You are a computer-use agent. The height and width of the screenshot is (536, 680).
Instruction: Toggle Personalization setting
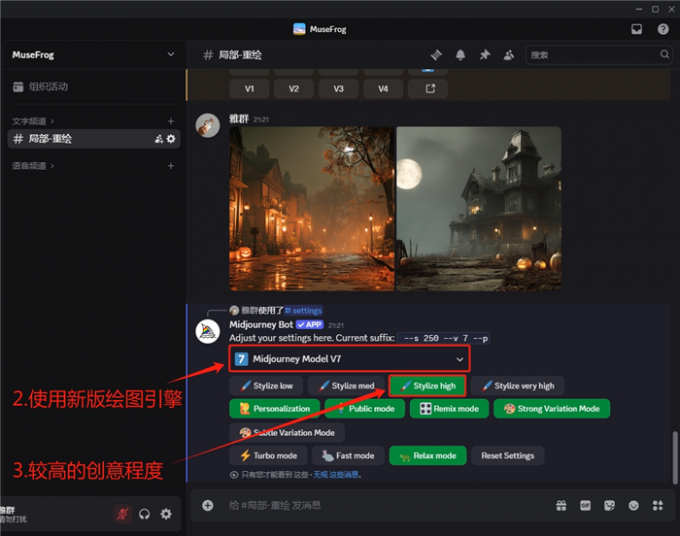275,409
